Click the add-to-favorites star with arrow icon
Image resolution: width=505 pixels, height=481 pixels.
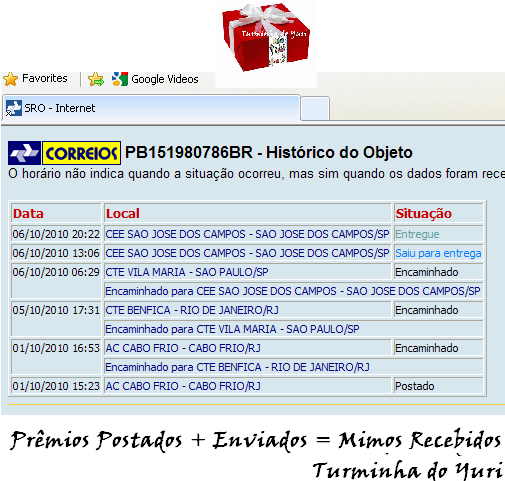click(x=96, y=79)
